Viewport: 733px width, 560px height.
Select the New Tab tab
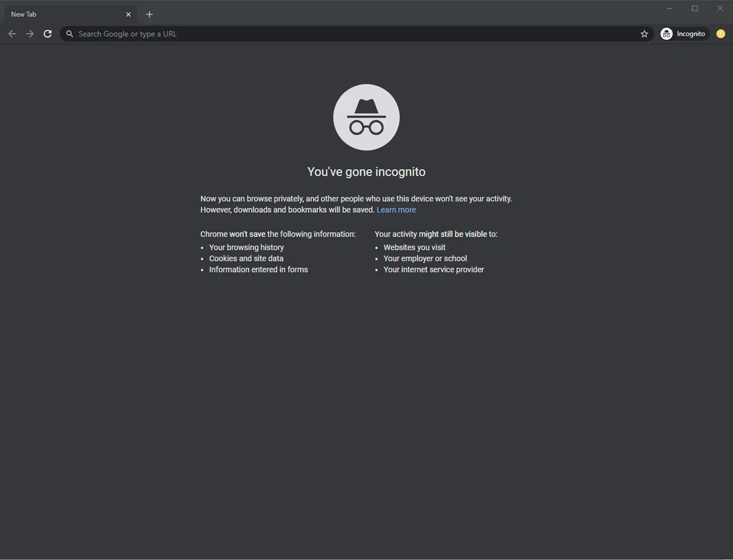(70, 15)
